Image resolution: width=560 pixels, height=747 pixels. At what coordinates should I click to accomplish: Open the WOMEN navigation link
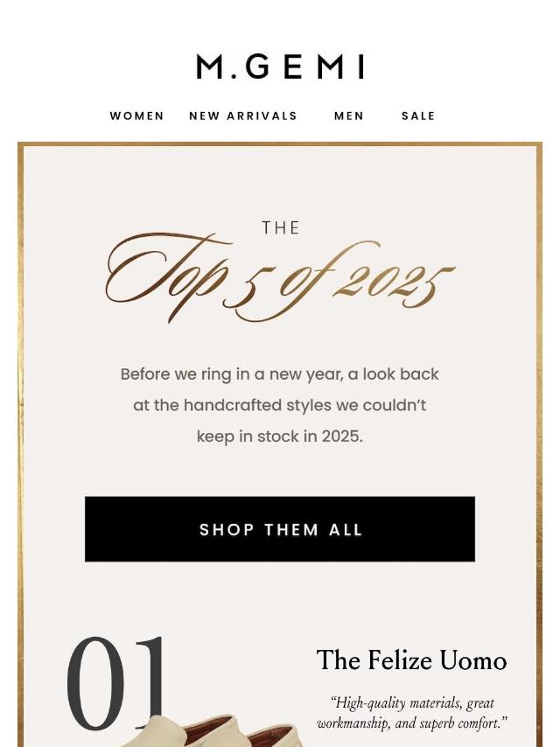pos(136,115)
